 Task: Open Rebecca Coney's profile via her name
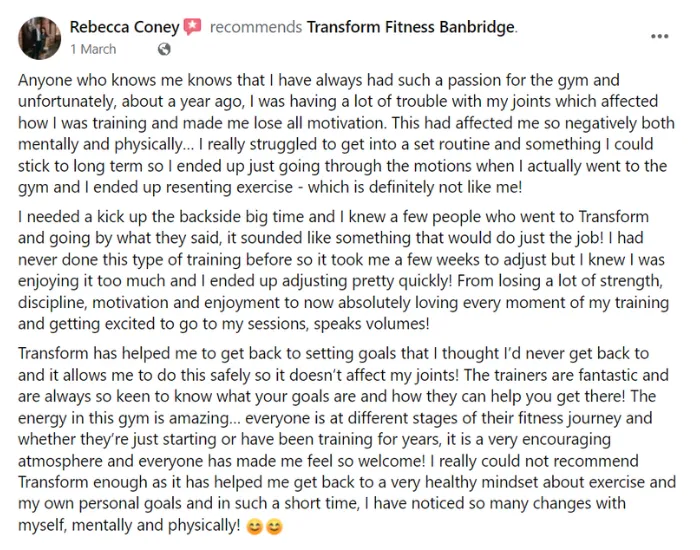(125, 27)
